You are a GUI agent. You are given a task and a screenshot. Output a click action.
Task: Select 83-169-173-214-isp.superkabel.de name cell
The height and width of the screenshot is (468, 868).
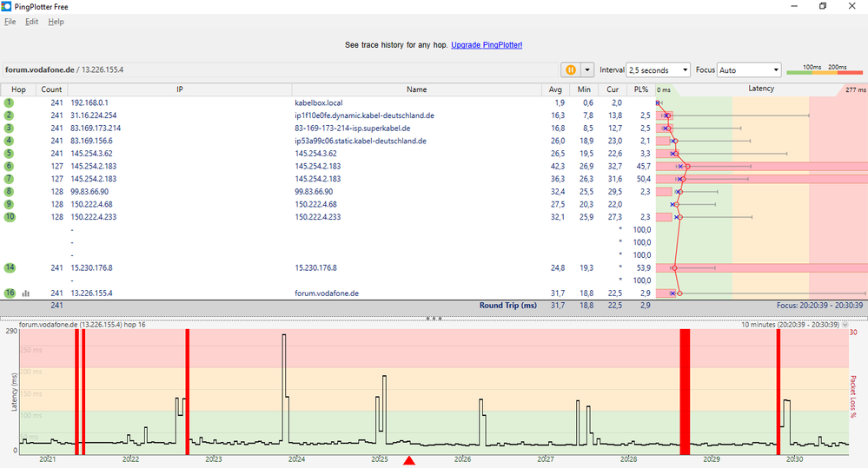352,129
